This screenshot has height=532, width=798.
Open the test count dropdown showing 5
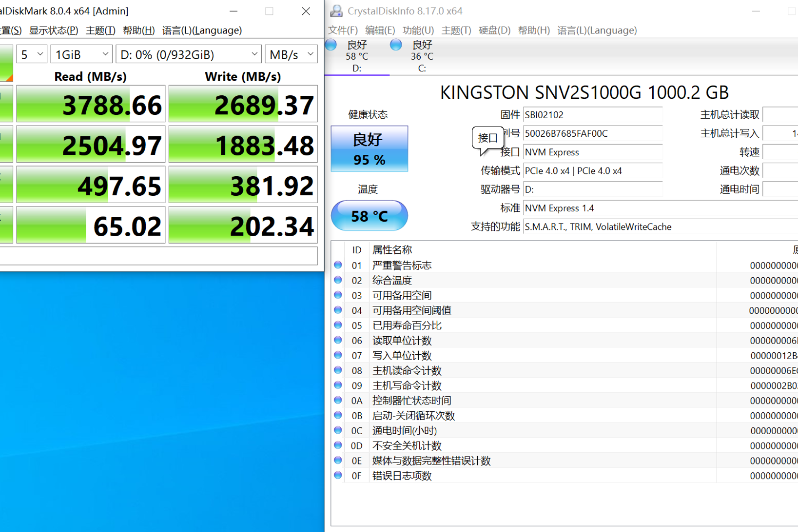(32, 54)
